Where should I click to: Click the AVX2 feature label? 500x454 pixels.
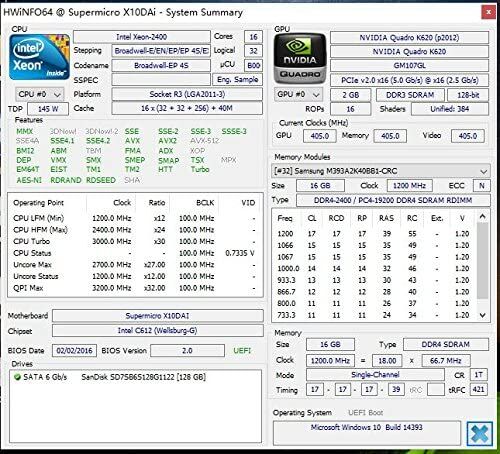coord(167,141)
